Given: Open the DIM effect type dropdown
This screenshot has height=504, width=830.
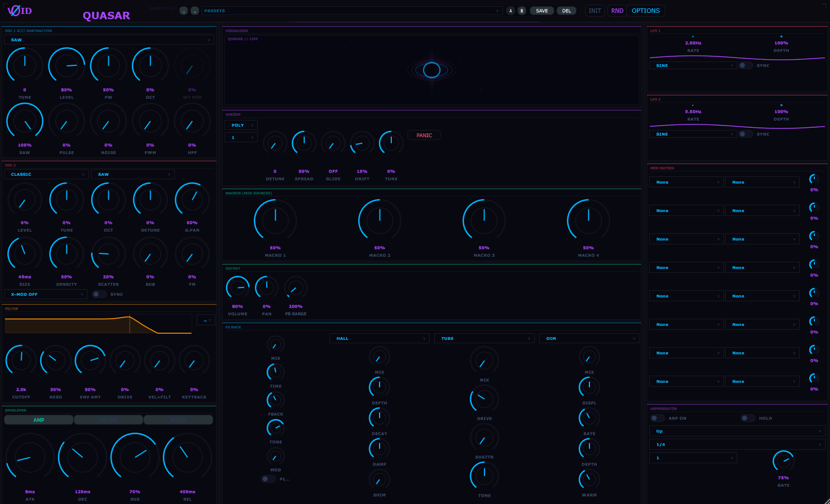Looking at the screenshot, I should point(589,338).
